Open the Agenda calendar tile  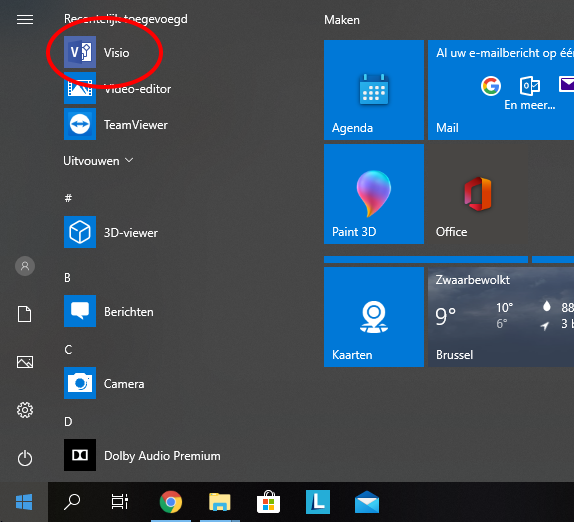374,90
